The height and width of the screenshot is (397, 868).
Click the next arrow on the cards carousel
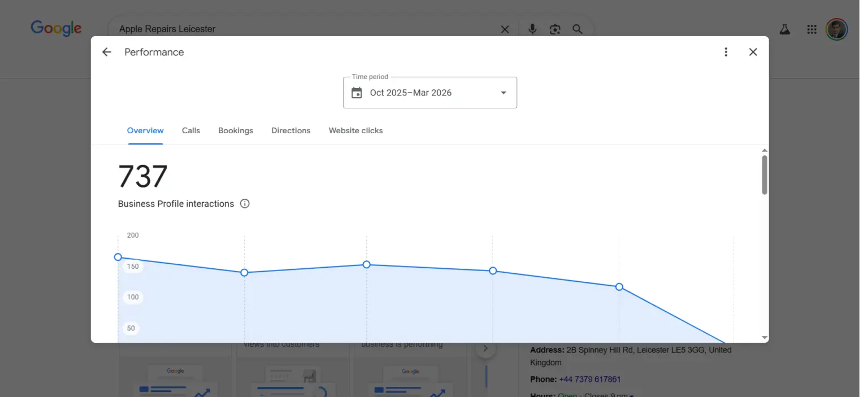tap(485, 348)
